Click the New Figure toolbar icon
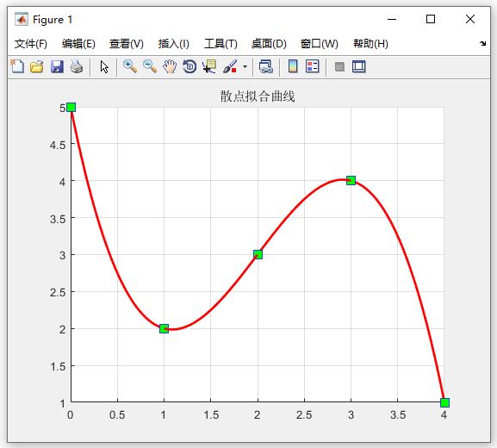 pos(17,66)
